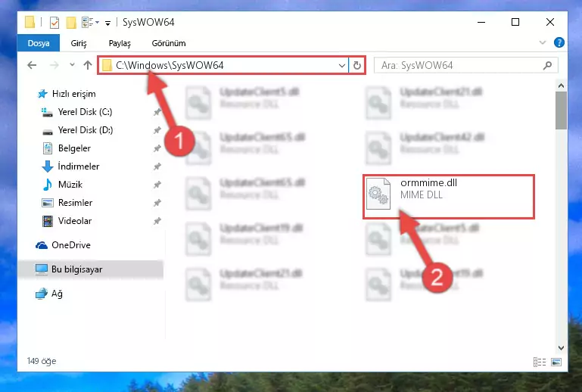The width and height of the screenshot is (582, 392).
Task: Select OneDrive in the navigation pane
Action: coord(71,245)
